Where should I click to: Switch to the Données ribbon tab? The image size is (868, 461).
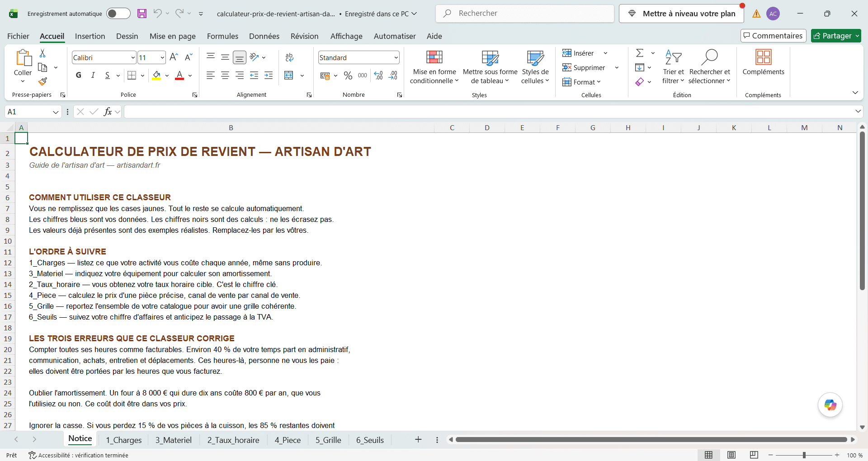(x=264, y=36)
